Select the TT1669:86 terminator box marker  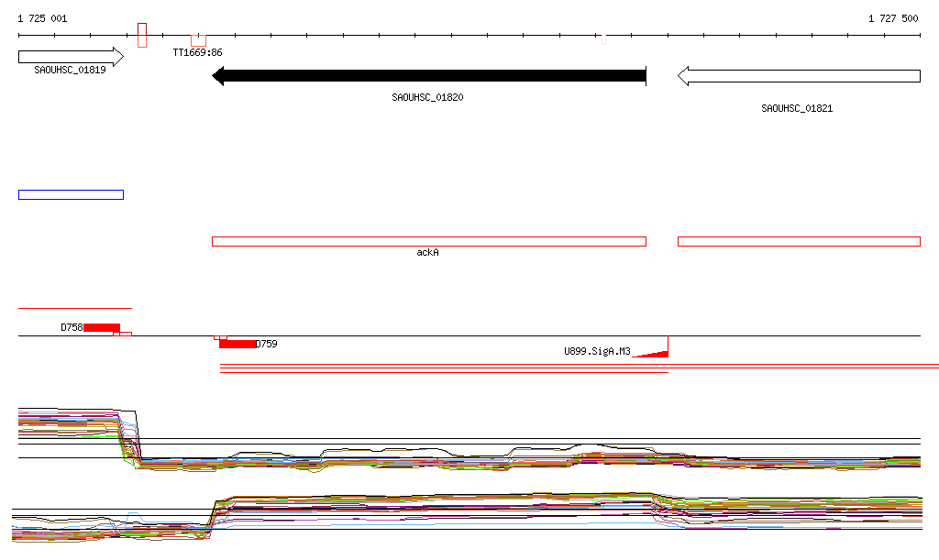198,40
